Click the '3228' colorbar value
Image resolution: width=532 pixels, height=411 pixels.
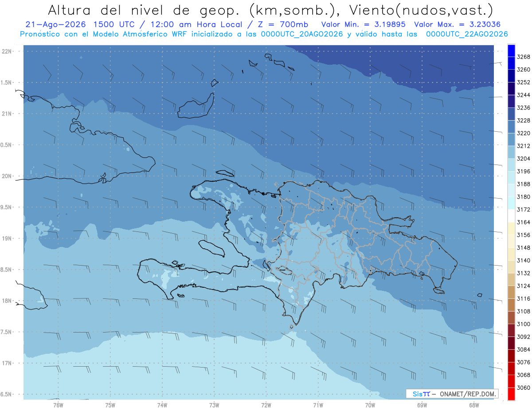[524, 121]
